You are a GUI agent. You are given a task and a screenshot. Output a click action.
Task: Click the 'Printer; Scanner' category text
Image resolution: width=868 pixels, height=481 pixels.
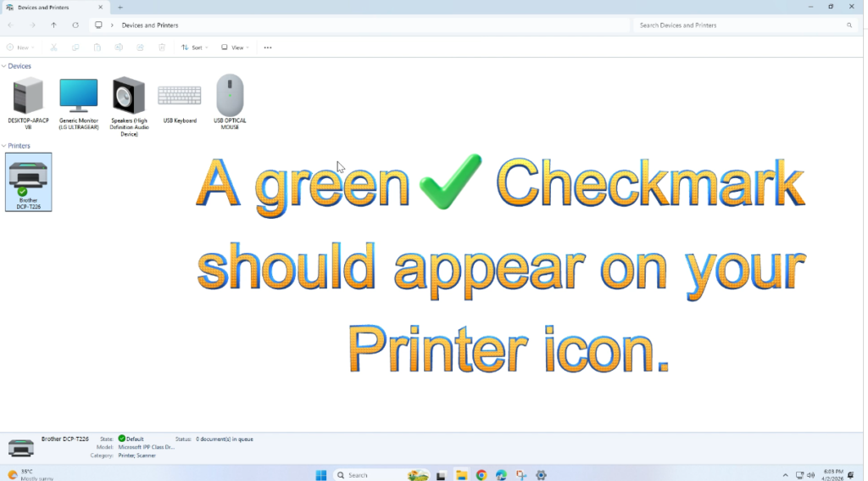(x=136, y=456)
